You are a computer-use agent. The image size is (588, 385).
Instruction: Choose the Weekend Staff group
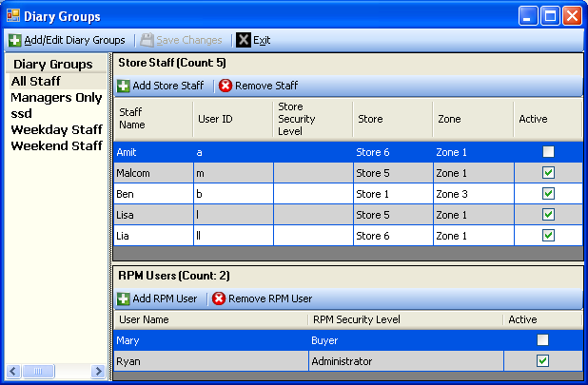point(56,145)
